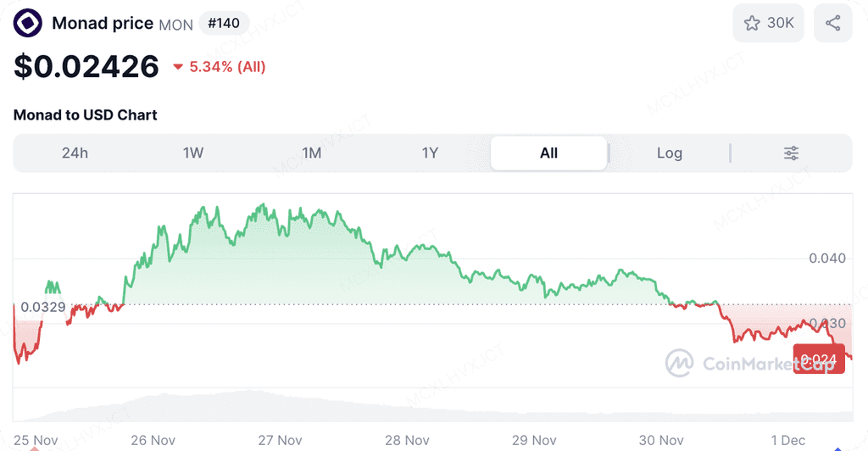Screen dimensions: 868x451
Task: Click the $0.02426 price value
Action: [x=86, y=66]
